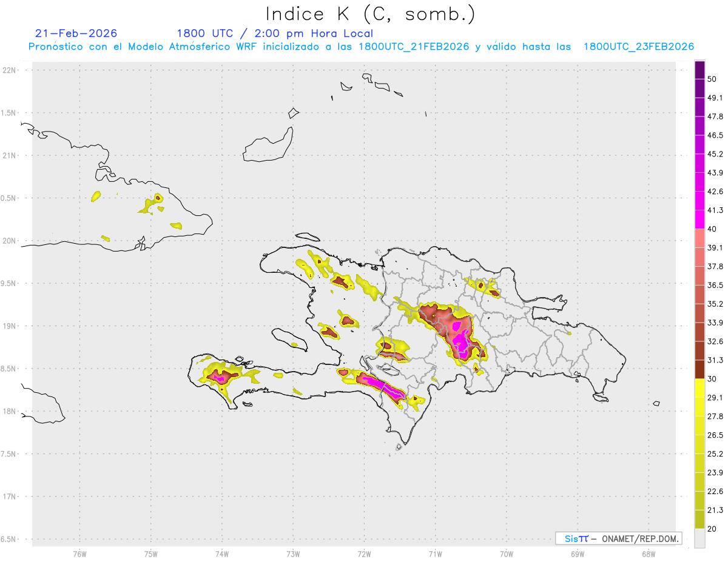This screenshot has width=728, height=562.
Task: Click the '22N' latitude label
Action: coord(10,70)
